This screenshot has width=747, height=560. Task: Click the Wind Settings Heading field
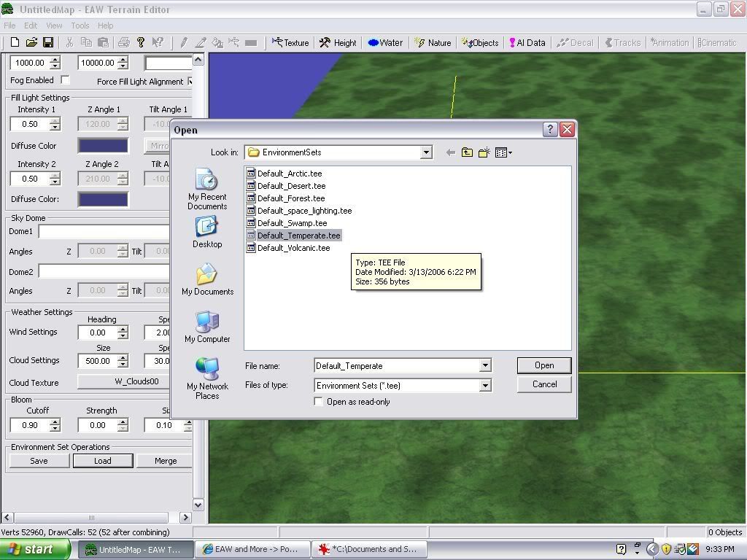coord(98,332)
